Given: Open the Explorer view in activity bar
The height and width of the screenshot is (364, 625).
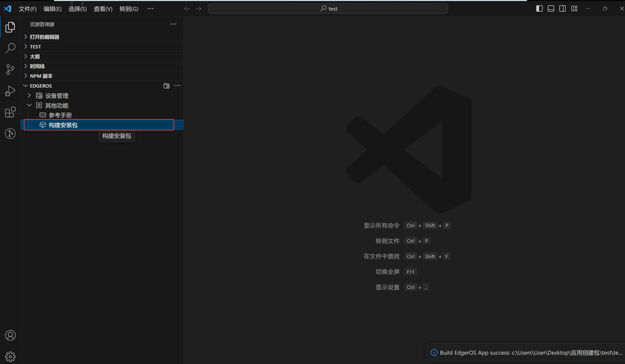Looking at the screenshot, I should (x=10, y=27).
